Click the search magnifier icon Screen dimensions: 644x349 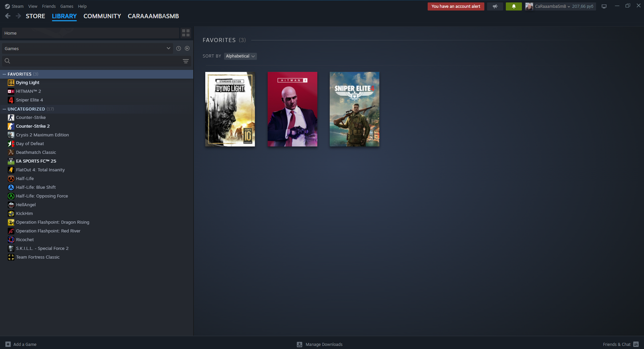click(x=8, y=61)
